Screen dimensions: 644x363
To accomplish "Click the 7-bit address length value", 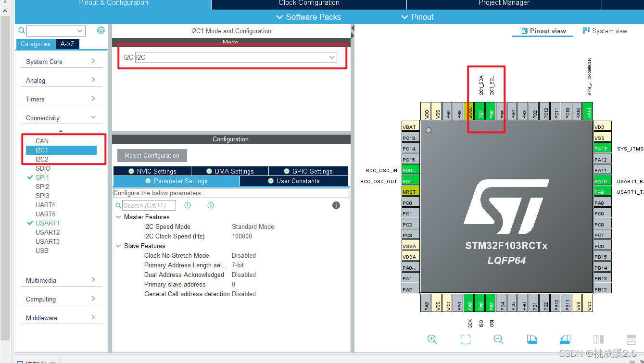I will click(238, 265).
